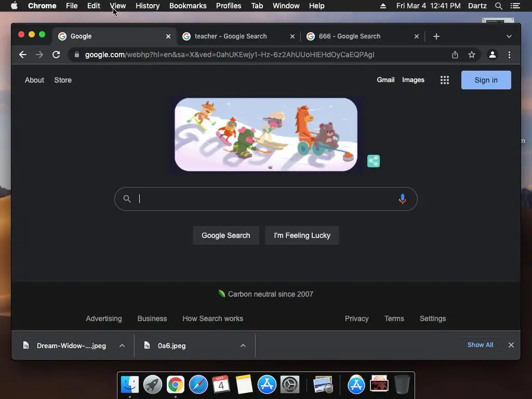
Task: Open the File menu
Action: [72, 6]
